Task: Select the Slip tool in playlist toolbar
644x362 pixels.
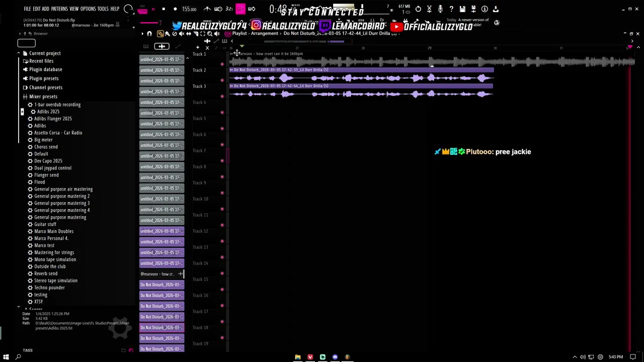Action: (189, 34)
